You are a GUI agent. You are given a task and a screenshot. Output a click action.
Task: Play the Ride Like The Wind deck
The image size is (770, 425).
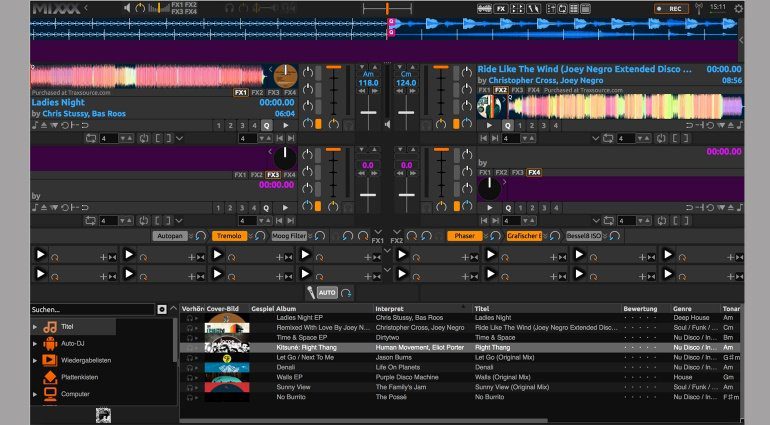pos(489,125)
